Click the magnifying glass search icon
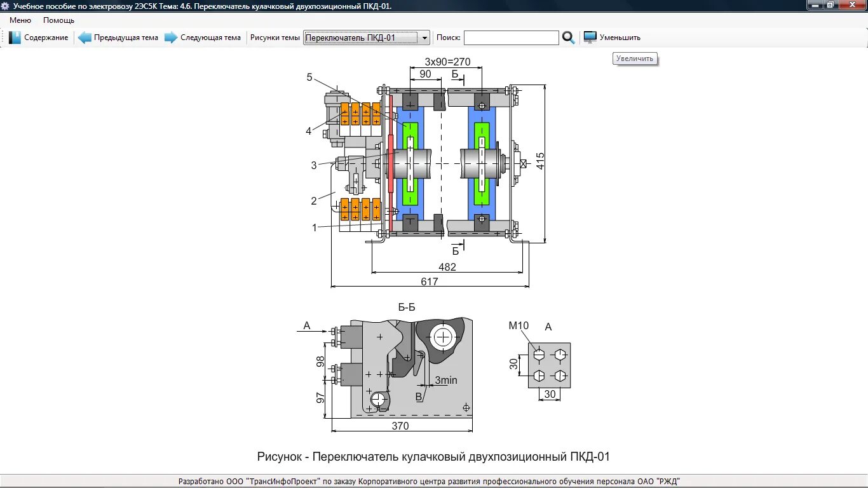Viewport: 868px width, 488px height. click(569, 37)
